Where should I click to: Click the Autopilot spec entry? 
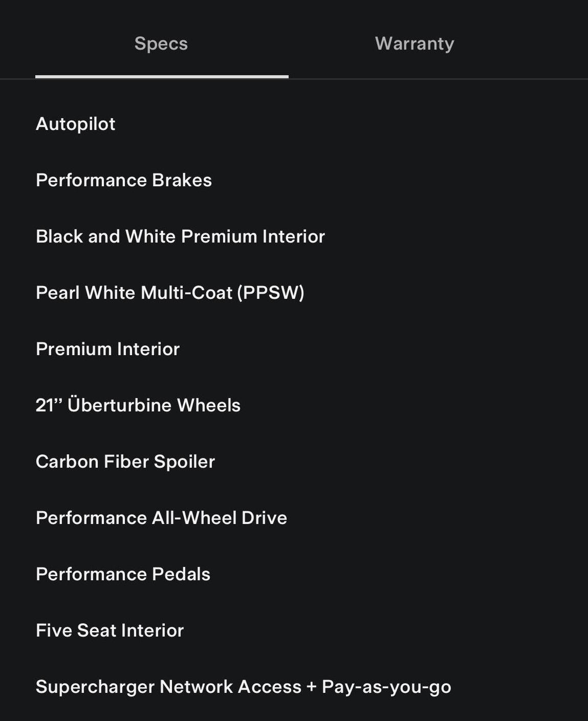(x=76, y=124)
